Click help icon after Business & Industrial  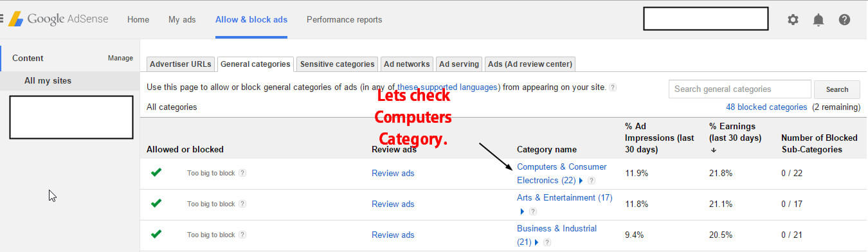[547, 242]
